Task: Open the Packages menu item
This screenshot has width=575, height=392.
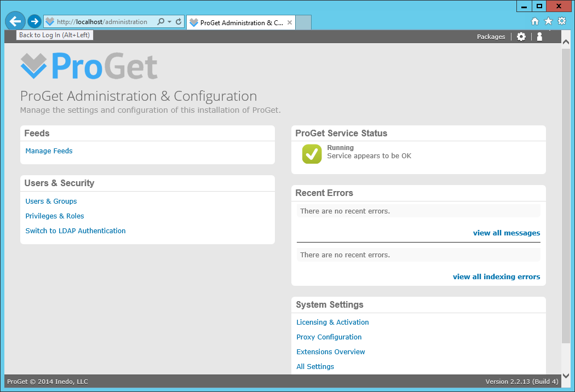Action: click(491, 37)
